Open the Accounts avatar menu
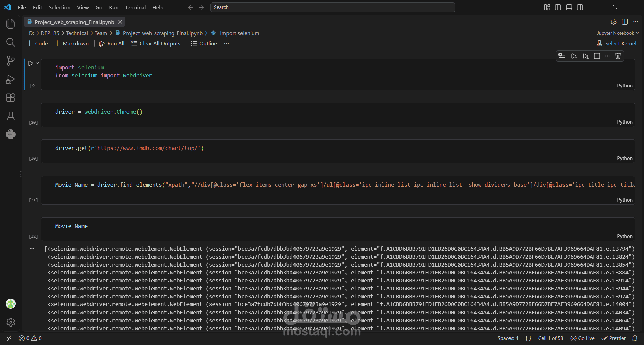This screenshot has width=644, height=345. (x=11, y=304)
